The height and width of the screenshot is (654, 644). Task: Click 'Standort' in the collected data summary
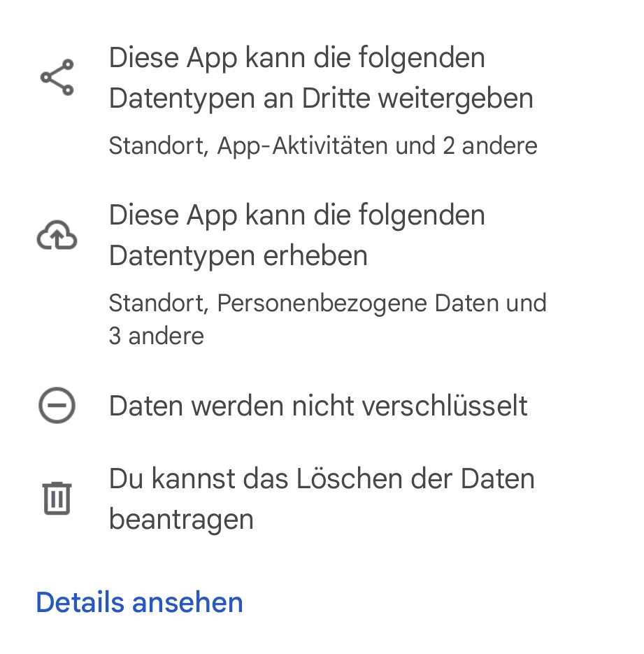[158, 304]
